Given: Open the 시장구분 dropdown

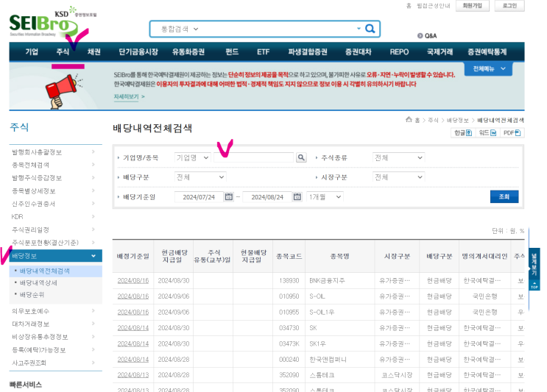Looking at the screenshot, I should [x=398, y=177].
